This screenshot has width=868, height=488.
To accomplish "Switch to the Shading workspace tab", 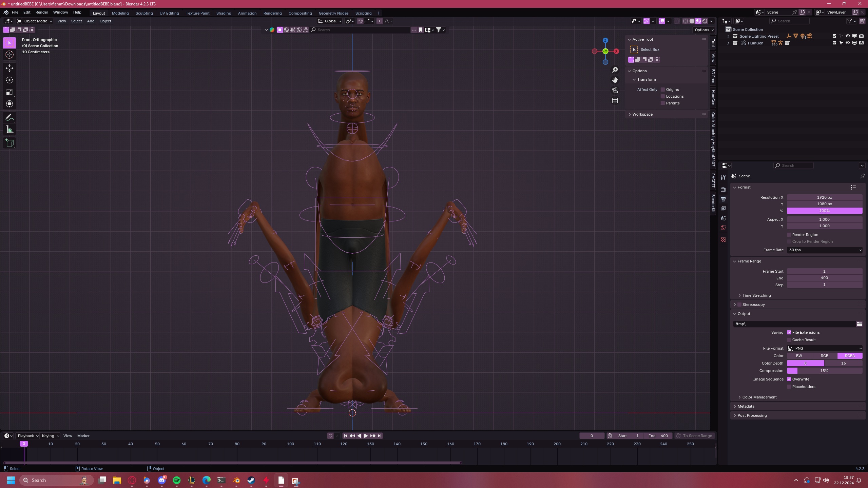I will (224, 13).
